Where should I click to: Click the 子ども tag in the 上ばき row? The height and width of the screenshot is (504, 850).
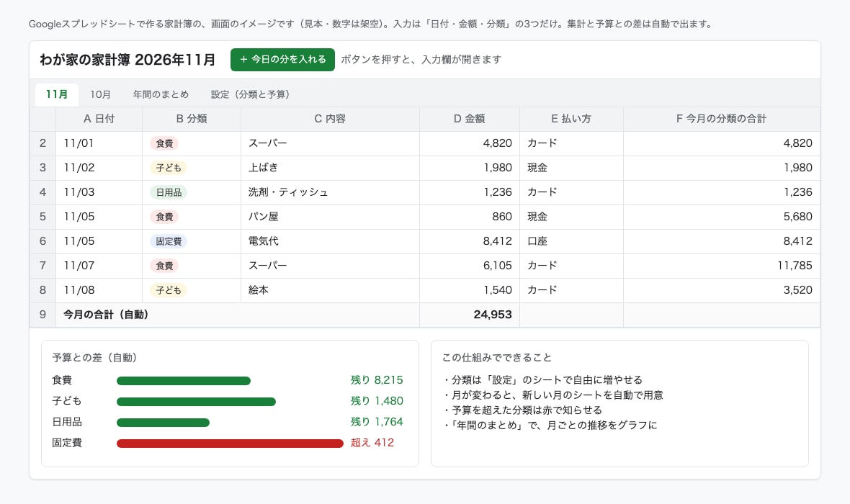(x=169, y=168)
